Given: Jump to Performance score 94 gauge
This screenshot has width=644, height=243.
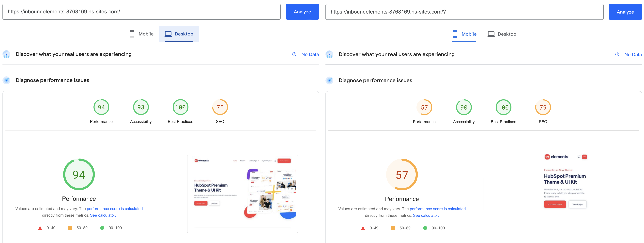Looking at the screenshot, I should [101, 107].
